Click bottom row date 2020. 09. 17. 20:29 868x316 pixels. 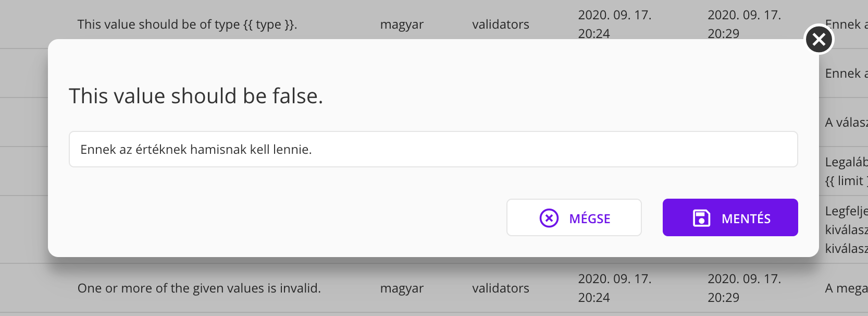coord(744,288)
